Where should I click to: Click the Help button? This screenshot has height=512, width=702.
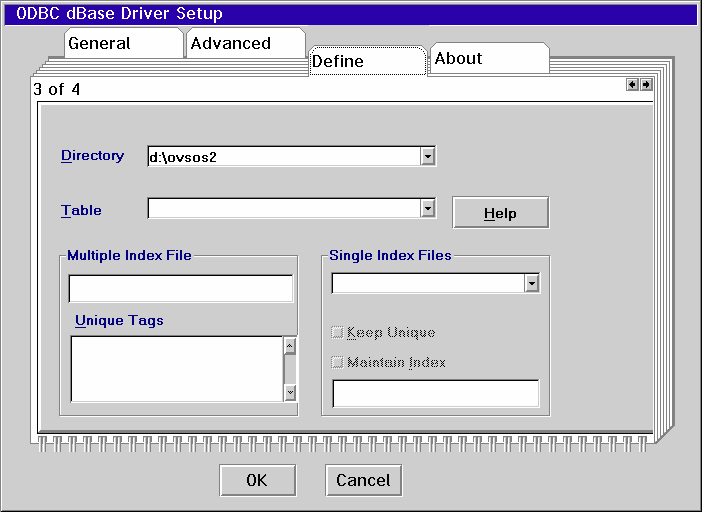click(x=501, y=213)
